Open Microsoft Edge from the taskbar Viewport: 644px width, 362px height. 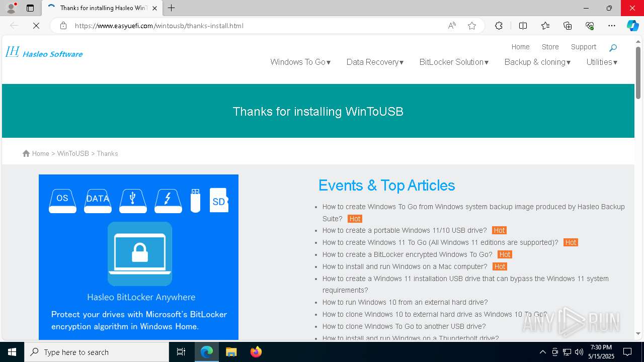[207, 352]
